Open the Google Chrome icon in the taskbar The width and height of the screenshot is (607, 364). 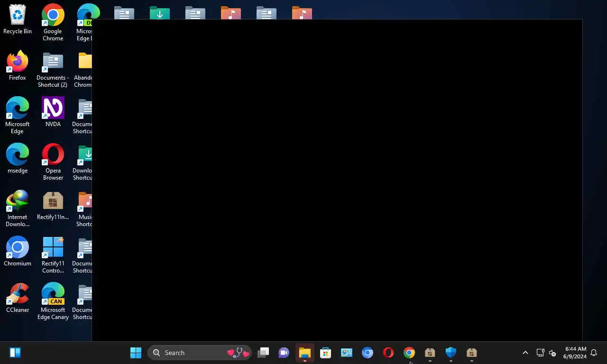click(409, 353)
